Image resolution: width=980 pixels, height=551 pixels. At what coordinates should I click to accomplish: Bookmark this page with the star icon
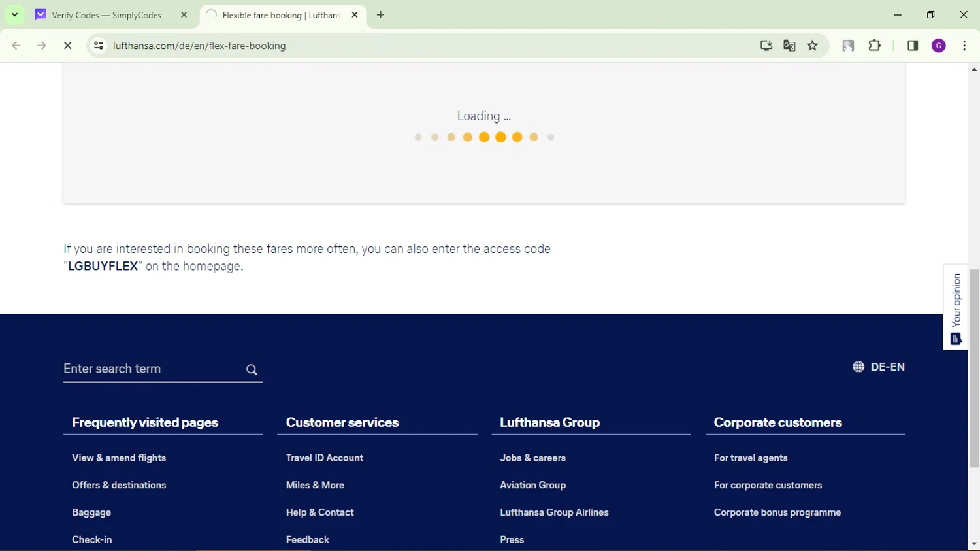click(812, 46)
